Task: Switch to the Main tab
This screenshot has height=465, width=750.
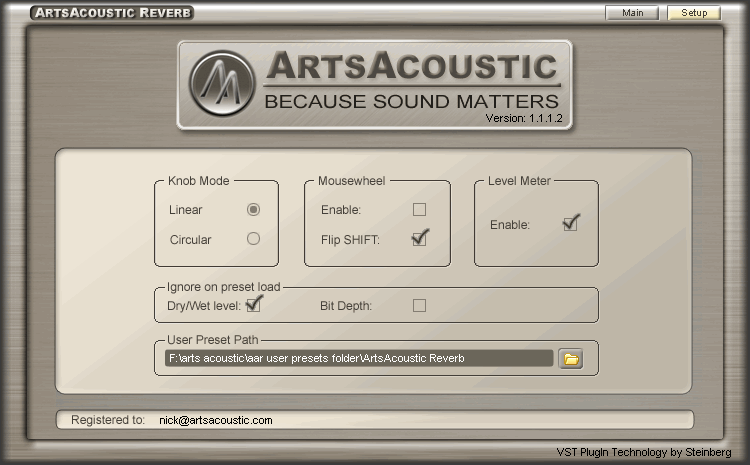Action: (x=632, y=13)
